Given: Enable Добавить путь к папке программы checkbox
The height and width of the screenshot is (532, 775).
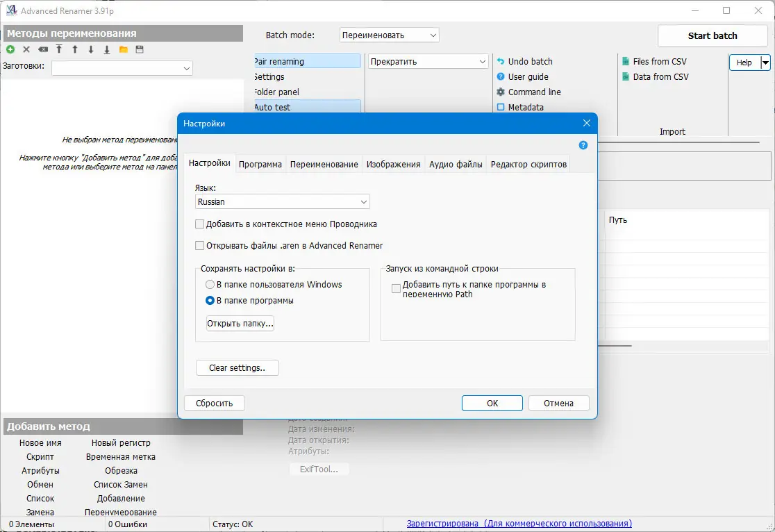Looking at the screenshot, I should [396, 289].
